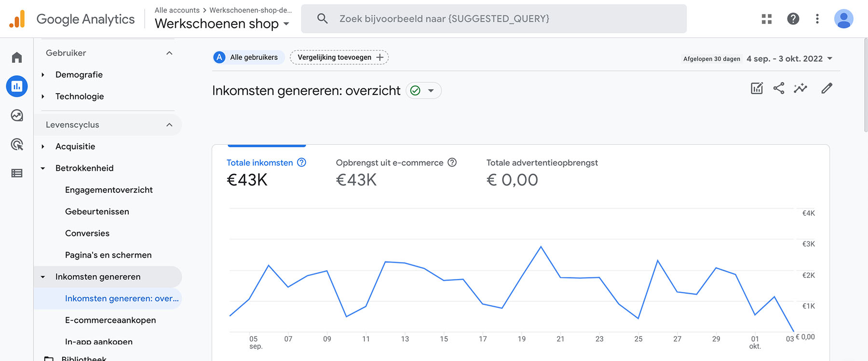Expand the Acquisitie tree item

pos(43,147)
